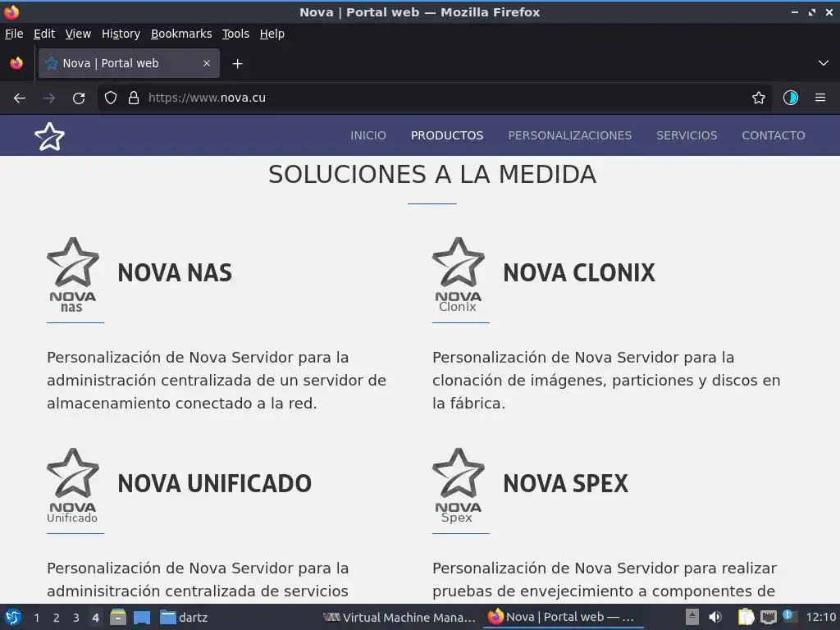
Task: Open the taskbar start menu icon
Action: (13, 617)
